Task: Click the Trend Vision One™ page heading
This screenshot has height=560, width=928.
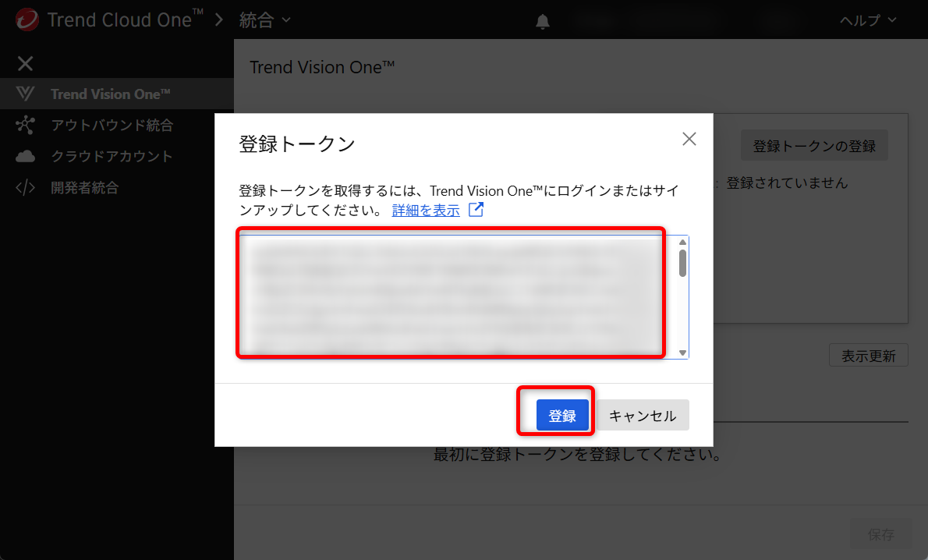Action: coord(322,67)
